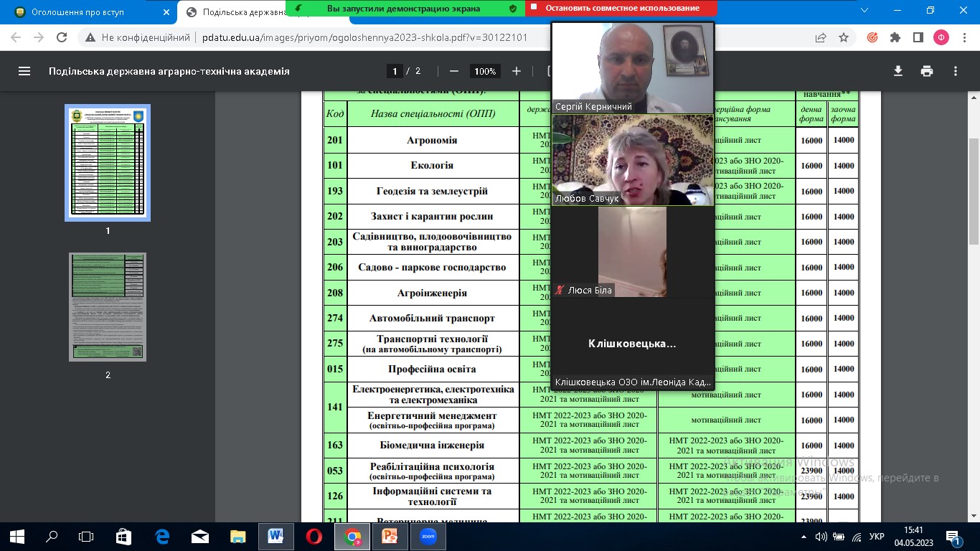Open Zoom from the Windows taskbar
Image resolution: width=980 pixels, height=551 pixels.
[x=428, y=537]
